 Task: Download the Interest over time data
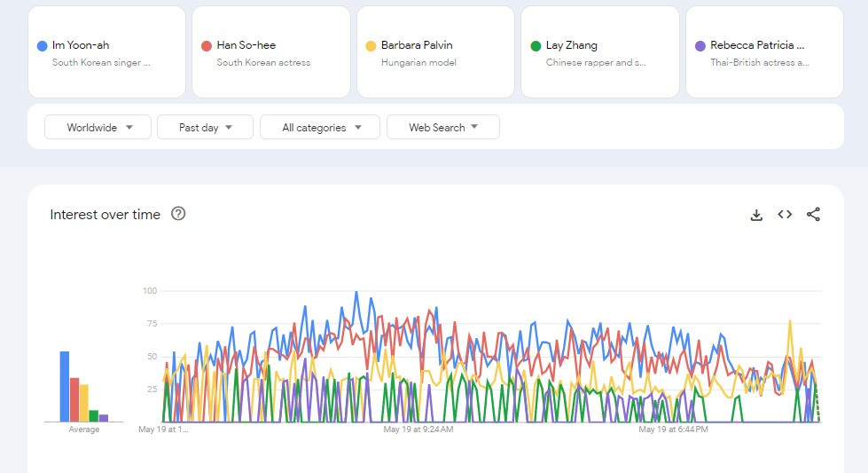[756, 215]
